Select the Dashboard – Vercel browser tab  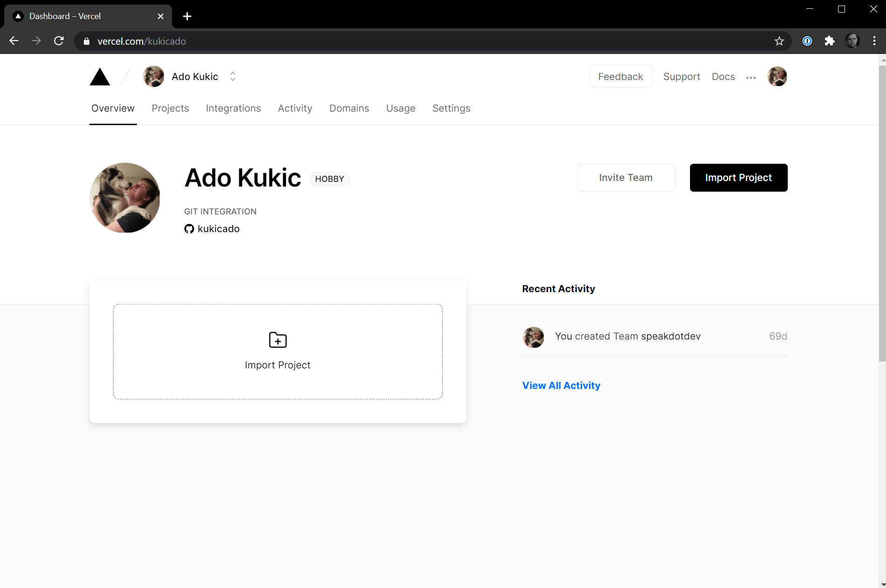coord(88,16)
